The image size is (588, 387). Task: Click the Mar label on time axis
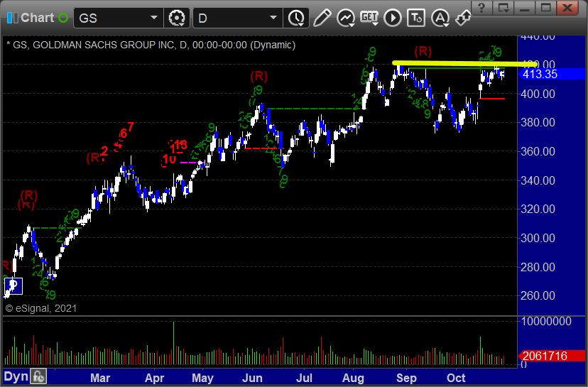point(100,378)
